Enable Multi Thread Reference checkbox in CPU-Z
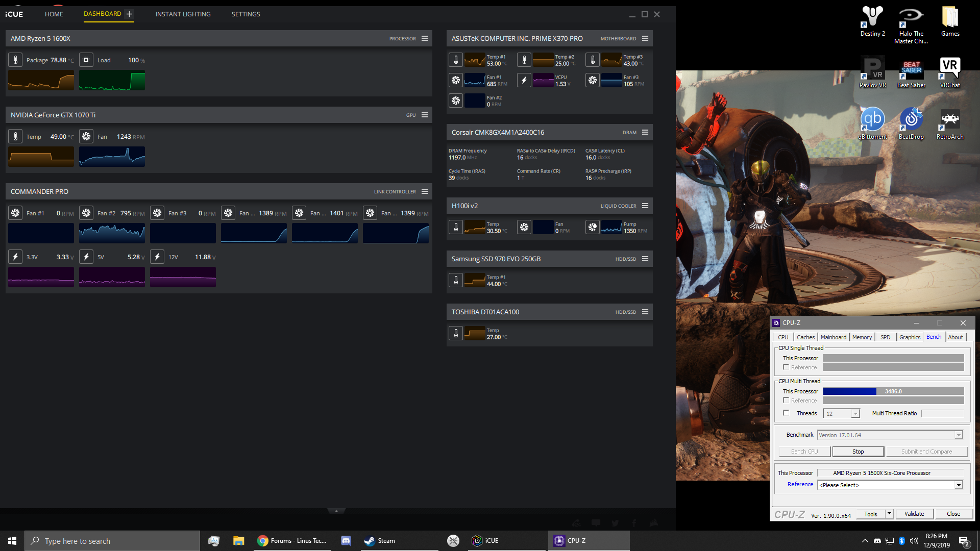Viewport: 980px width, 551px height. pyautogui.click(x=786, y=400)
